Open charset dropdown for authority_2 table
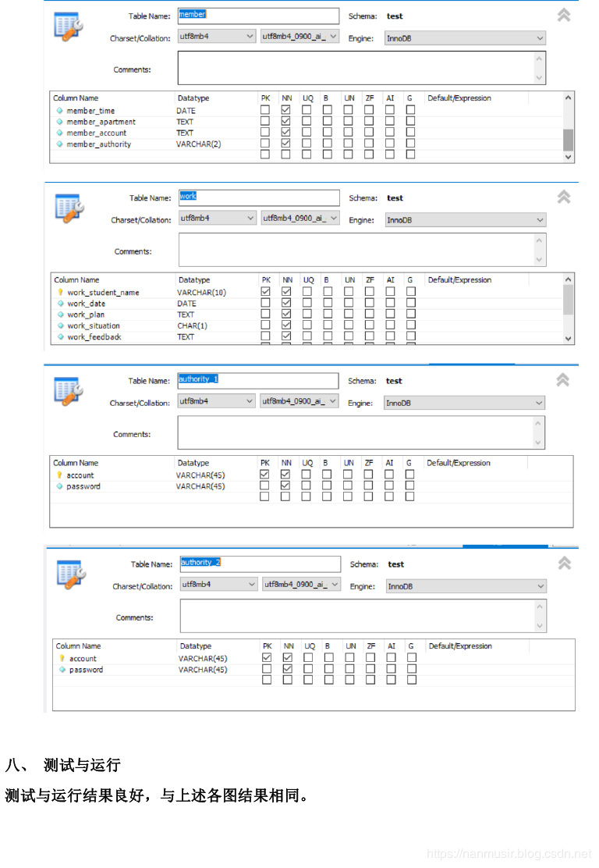 pyautogui.click(x=219, y=585)
